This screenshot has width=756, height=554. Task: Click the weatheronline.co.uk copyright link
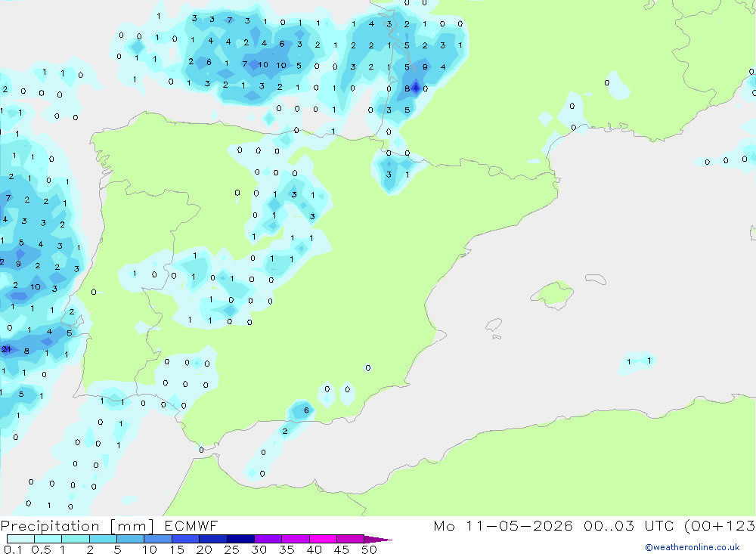[x=692, y=547]
